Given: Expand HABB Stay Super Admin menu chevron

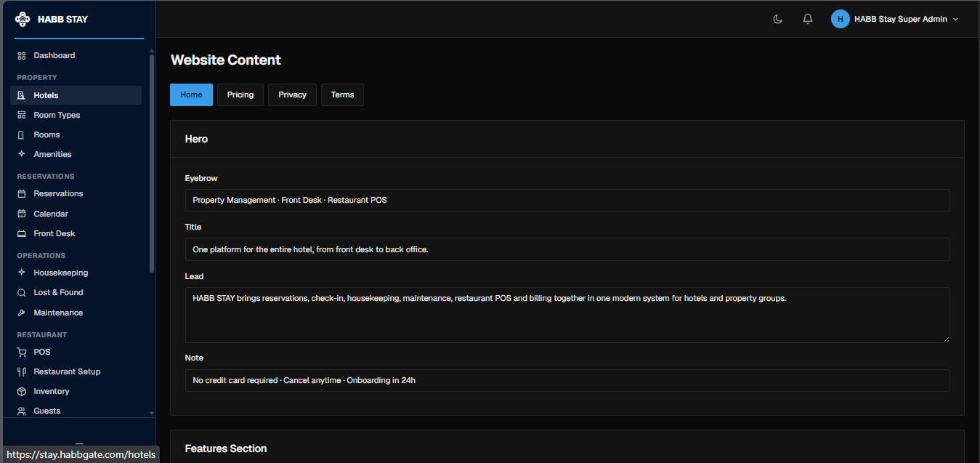Looking at the screenshot, I should [956, 20].
